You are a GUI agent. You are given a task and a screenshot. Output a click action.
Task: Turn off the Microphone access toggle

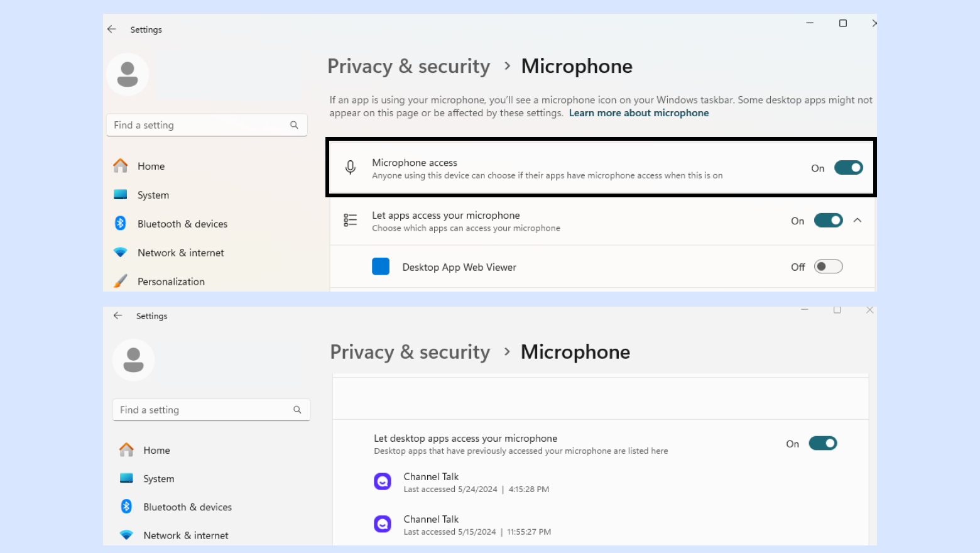(x=848, y=168)
